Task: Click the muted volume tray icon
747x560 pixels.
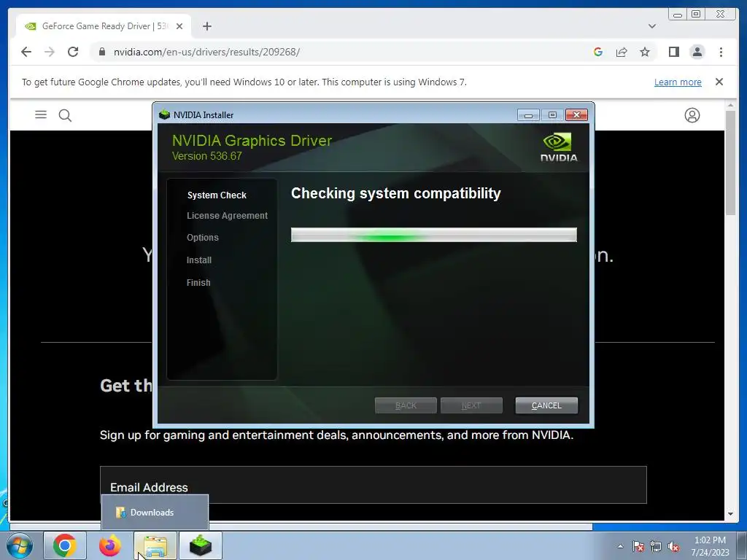Action: click(673, 546)
